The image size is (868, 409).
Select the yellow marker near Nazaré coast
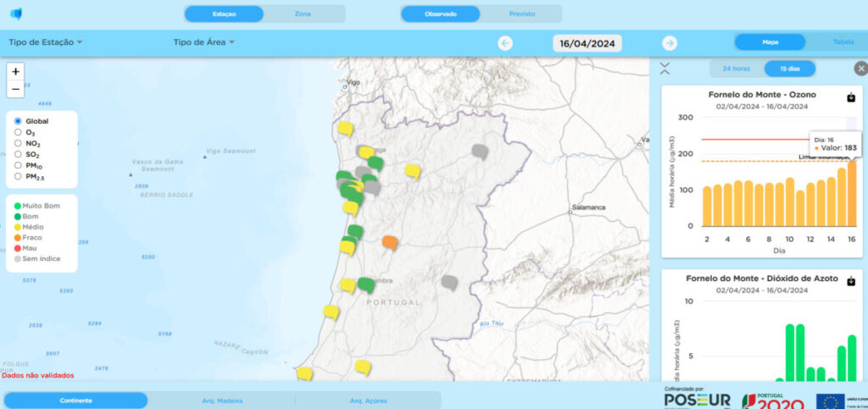coord(331,312)
